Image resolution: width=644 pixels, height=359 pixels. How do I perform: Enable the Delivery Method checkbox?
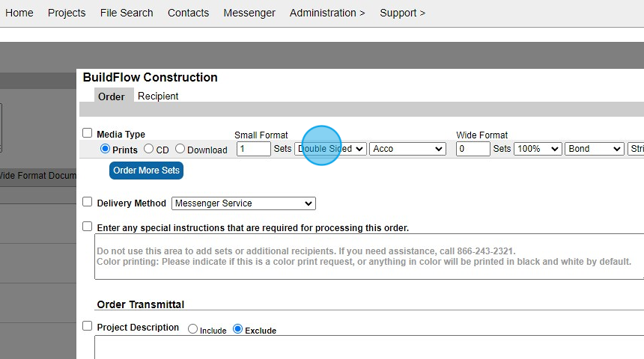pyautogui.click(x=88, y=202)
